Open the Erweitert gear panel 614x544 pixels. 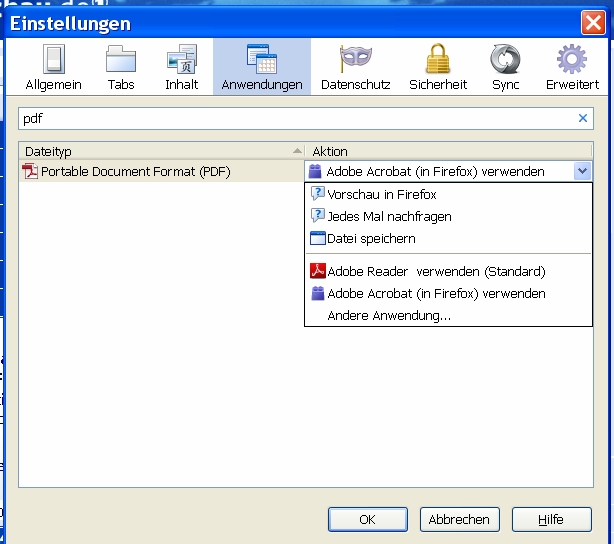tap(572, 67)
